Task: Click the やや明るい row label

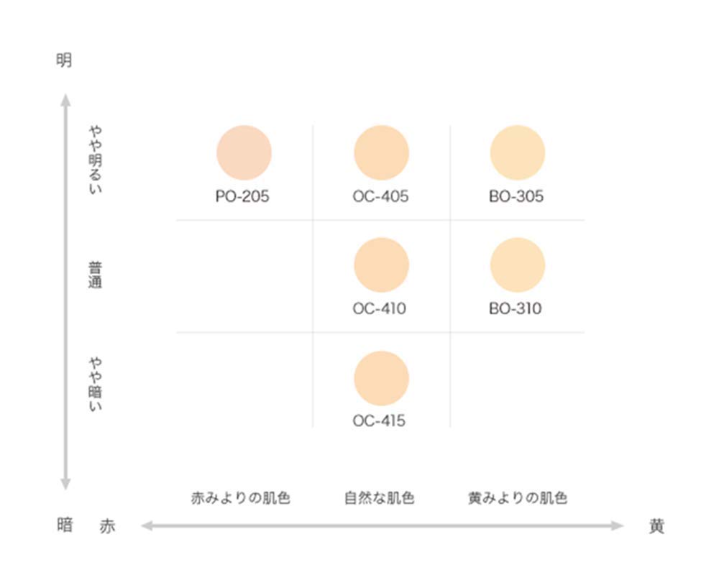Action: click(x=96, y=160)
